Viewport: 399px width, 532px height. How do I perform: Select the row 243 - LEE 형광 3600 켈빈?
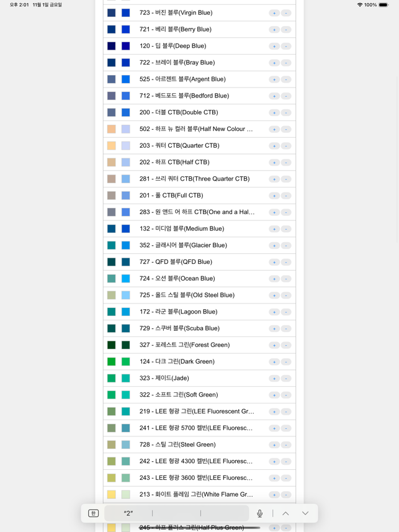[200, 479]
